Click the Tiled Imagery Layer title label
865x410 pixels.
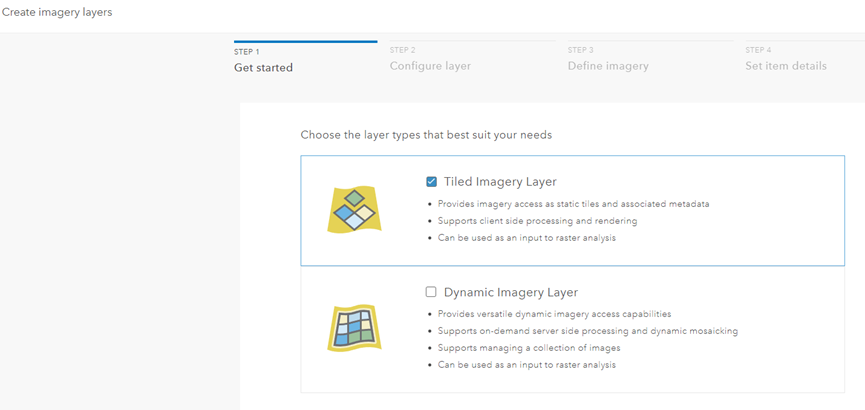click(x=500, y=182)
